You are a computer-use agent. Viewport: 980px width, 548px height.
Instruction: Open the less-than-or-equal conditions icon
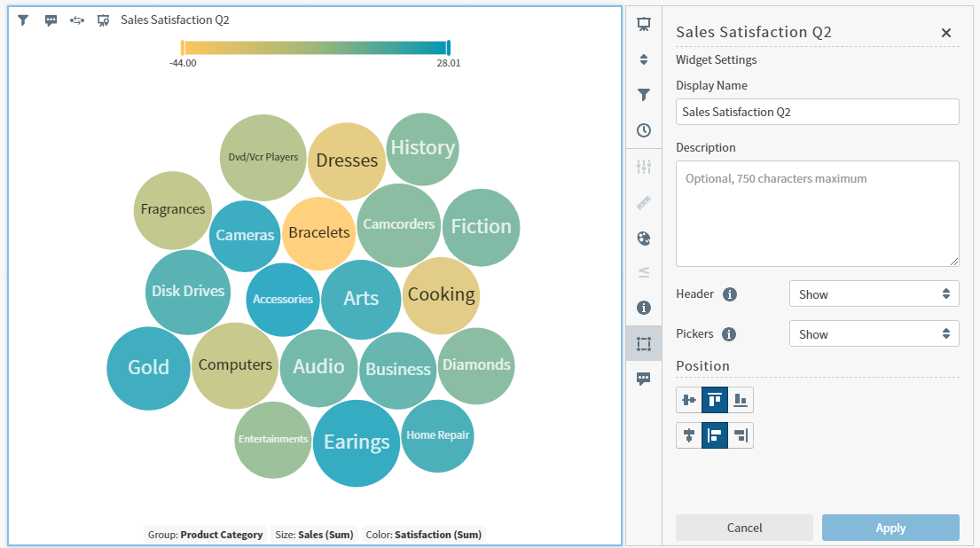pyautogui.click(x=644, y=272)
